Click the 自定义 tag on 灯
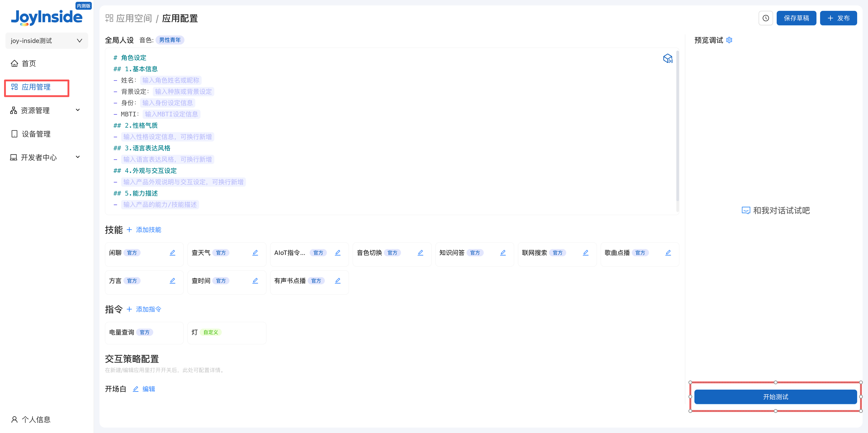Screen dimensions: 868x433 click(211, 332)
